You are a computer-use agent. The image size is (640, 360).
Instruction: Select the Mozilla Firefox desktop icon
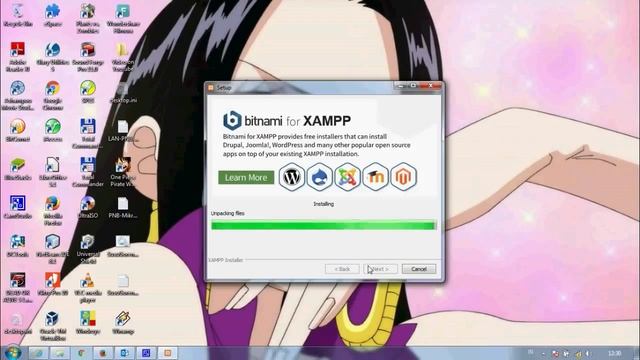click(53, 210)
